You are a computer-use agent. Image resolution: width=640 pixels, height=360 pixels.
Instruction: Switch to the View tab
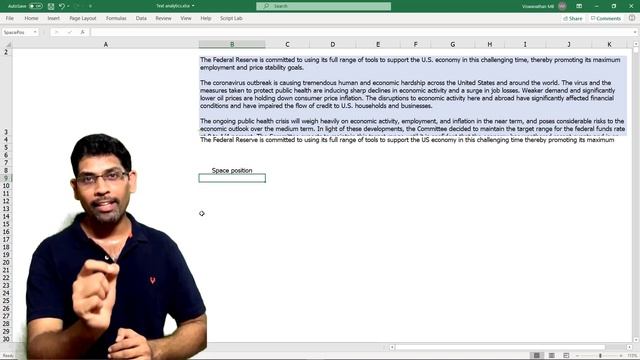[186, 18]
